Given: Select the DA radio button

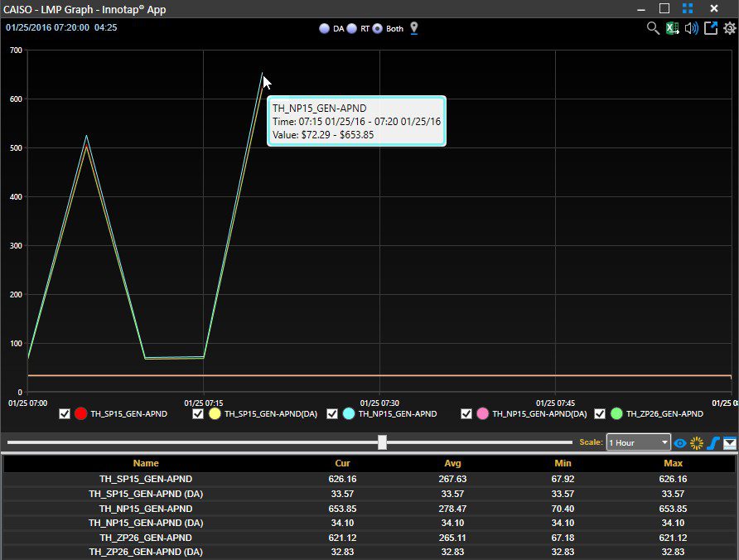Looking at the screenshot, I should (324, 29).
